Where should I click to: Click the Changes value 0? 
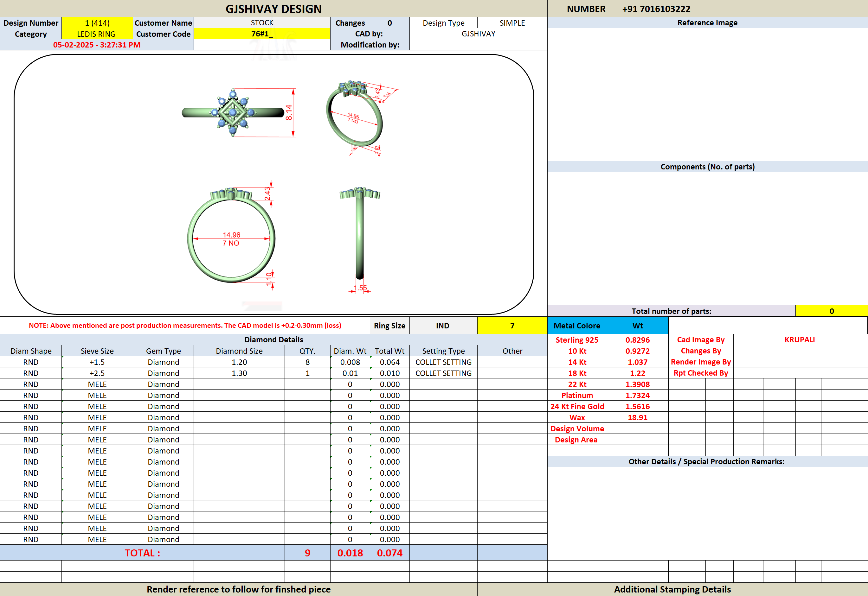pos(390,23)
